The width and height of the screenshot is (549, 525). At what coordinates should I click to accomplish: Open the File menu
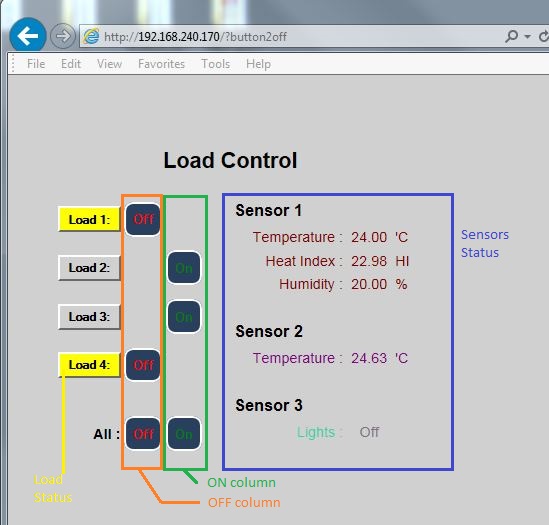point(36,64)
